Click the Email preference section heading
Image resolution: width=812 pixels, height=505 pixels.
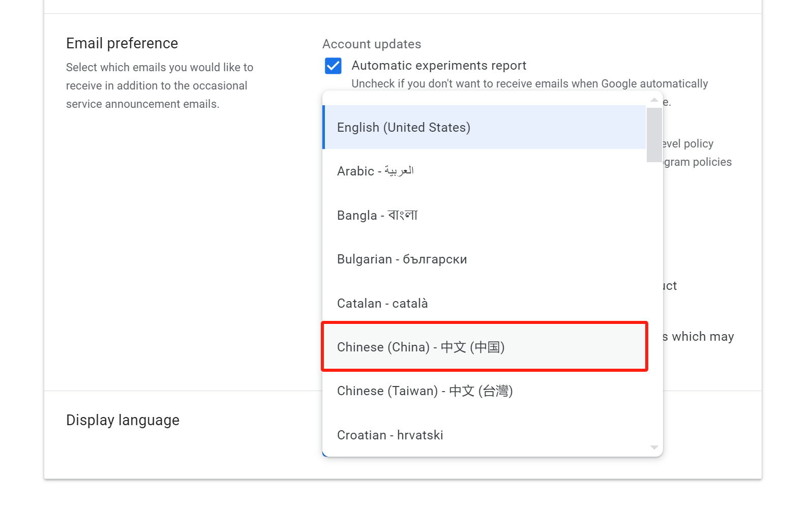tap(122, 43)
